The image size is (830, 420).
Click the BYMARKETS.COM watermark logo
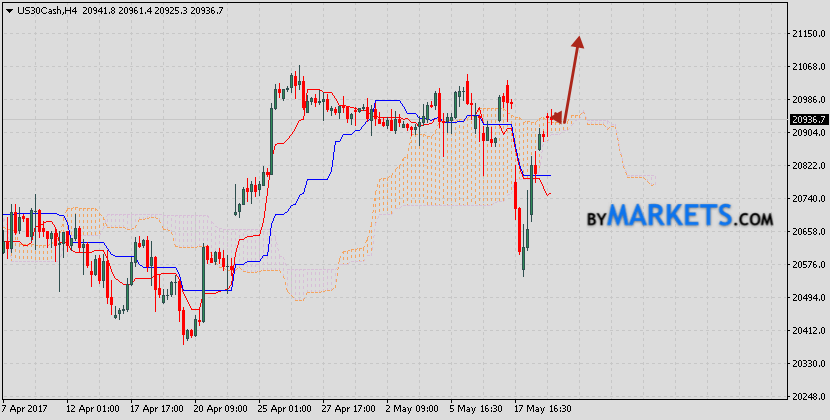click(x=679, y=216)
